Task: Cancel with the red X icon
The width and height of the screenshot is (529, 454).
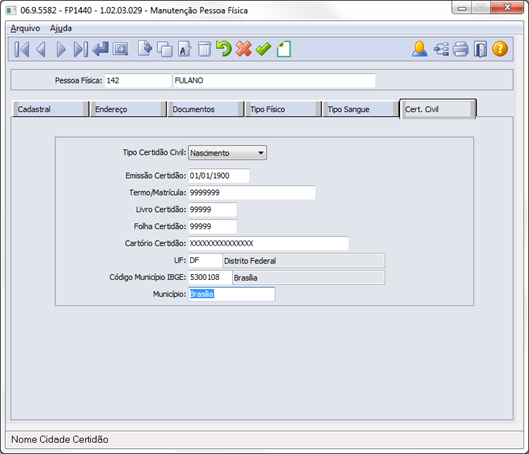Action: point(244,49)
